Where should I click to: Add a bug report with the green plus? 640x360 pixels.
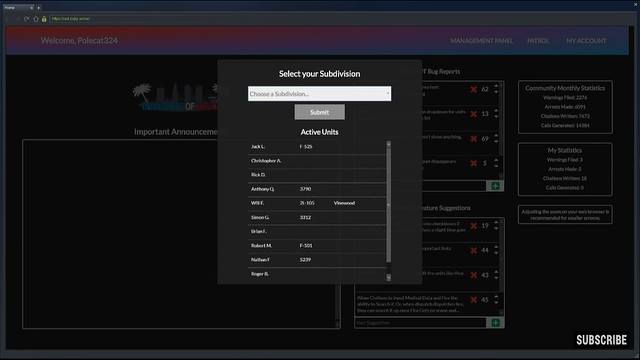tap(495, 186)
